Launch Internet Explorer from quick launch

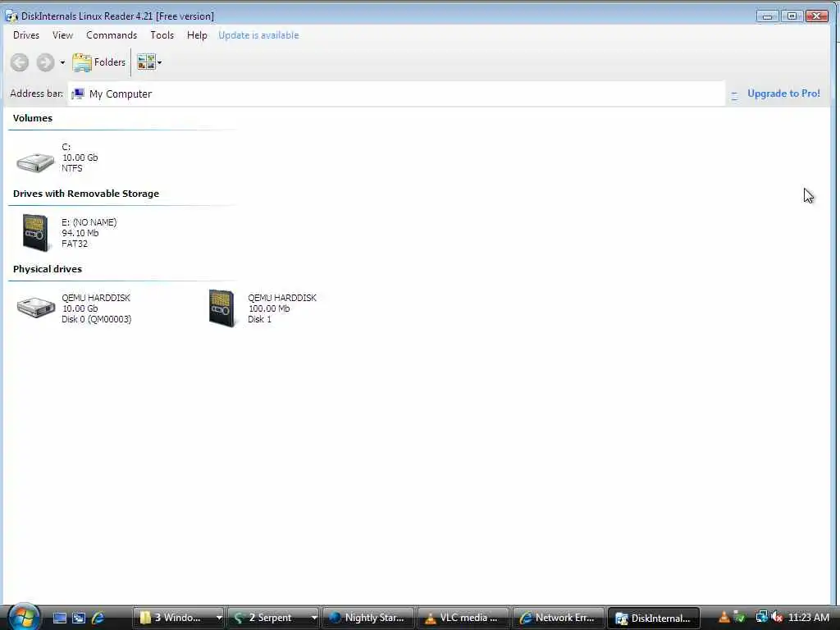98,619
